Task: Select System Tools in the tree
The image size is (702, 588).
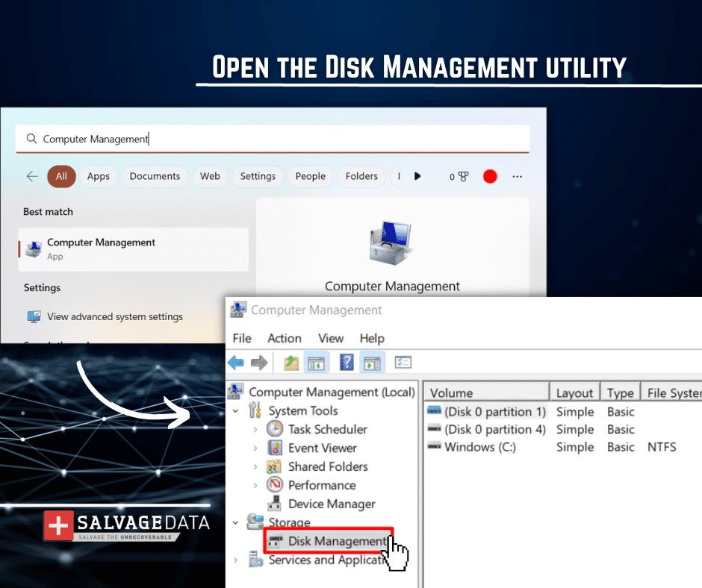Action: (x=303, y=411)
